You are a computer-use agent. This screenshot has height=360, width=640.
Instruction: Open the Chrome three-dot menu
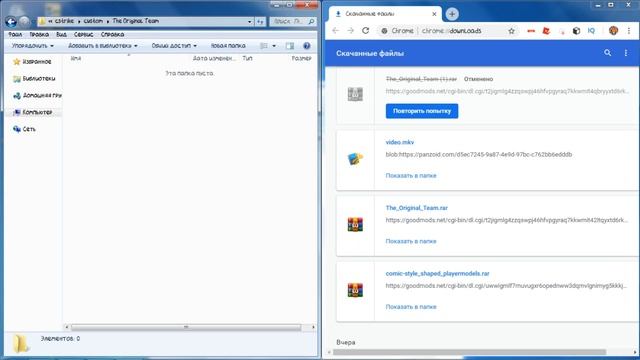[629, 31]
